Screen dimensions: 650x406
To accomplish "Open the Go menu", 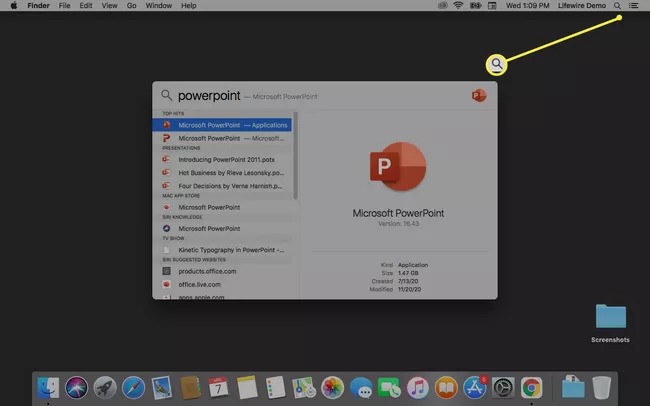I will (x=131, y=5).
